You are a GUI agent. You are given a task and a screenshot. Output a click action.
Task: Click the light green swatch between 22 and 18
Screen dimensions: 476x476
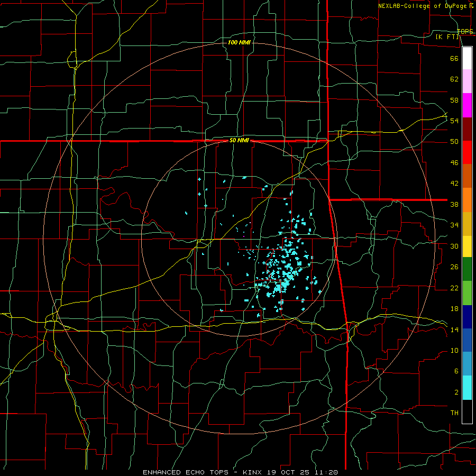click(467, 293)
